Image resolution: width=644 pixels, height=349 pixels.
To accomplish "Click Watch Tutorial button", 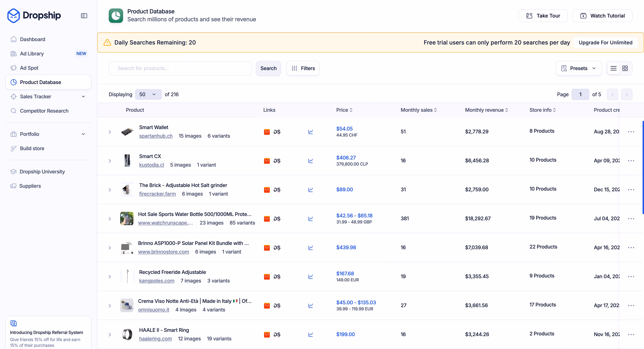I will tap(602, 16).
